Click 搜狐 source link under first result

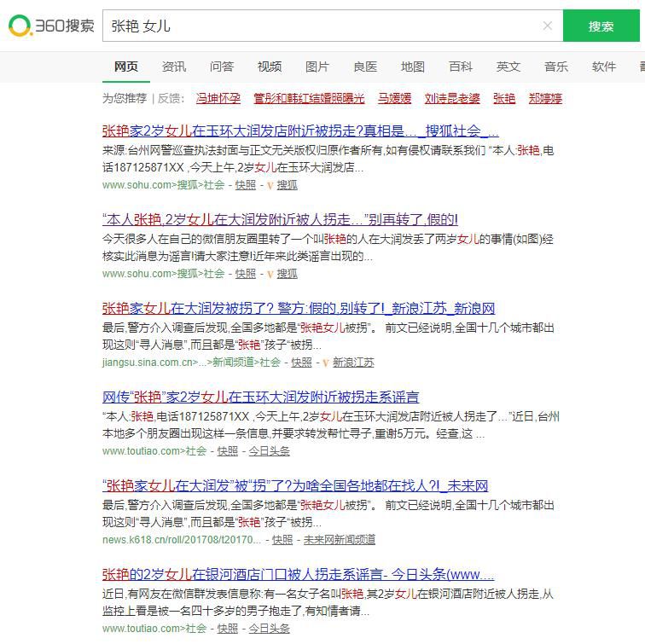[x=288, y=185]
